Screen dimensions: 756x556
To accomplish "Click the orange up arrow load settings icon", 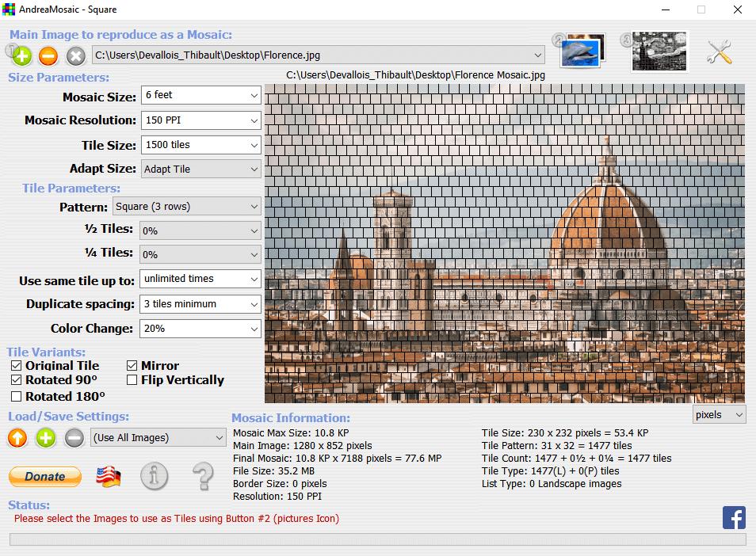I will click(x=17, y=438).
